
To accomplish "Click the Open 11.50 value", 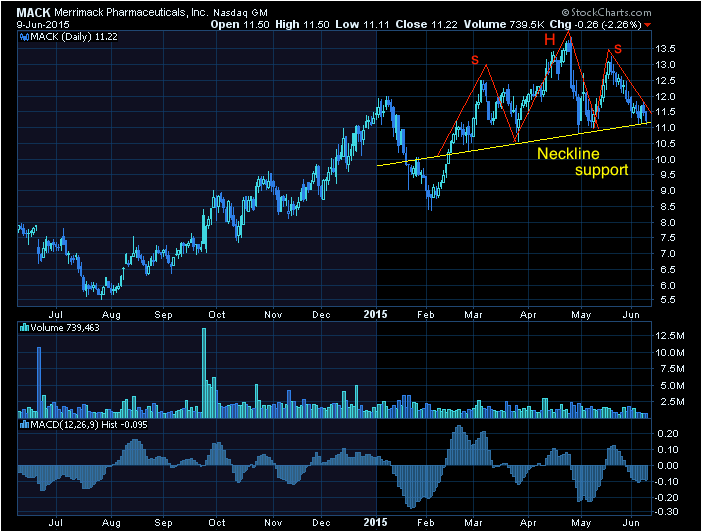I will (240, 25).
